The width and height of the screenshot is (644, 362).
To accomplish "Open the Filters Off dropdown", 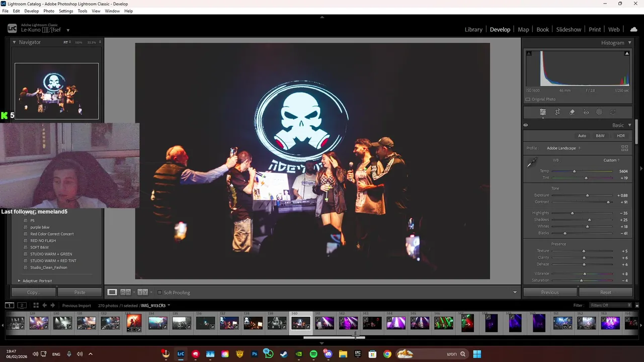I will click(611, 305).
